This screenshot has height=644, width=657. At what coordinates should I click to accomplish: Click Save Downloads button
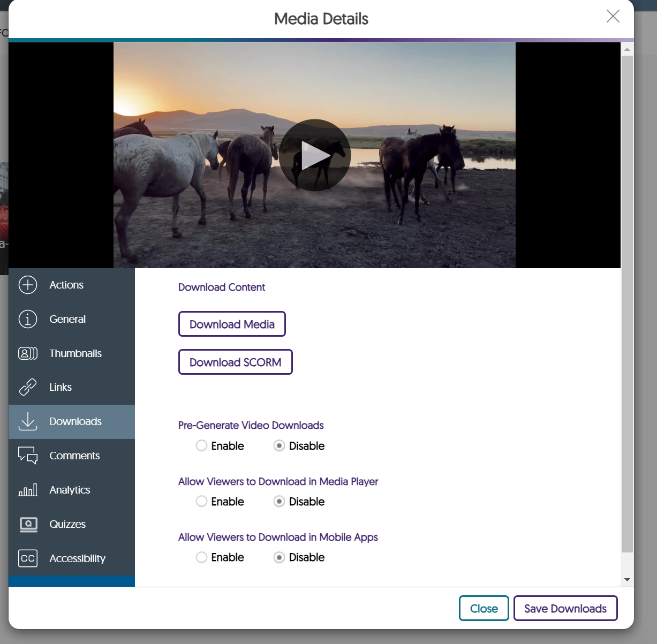pyautogui.click(x=565, y=608)
